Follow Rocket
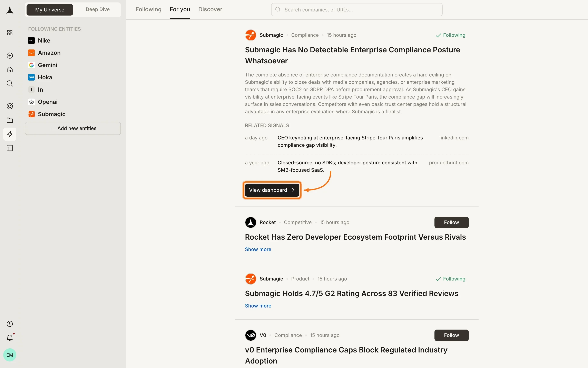The height and width of the screenshot is (368, 588). click(x=451, y=222)
